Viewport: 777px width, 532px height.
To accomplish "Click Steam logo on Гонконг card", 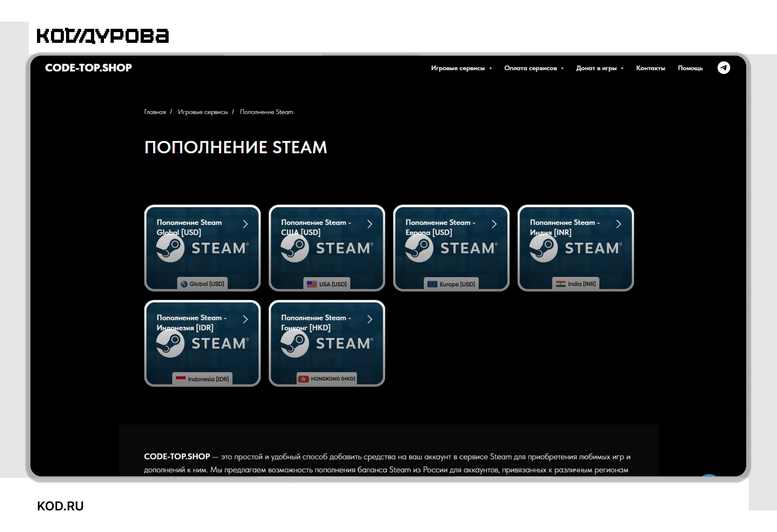I will coord(327,343).
